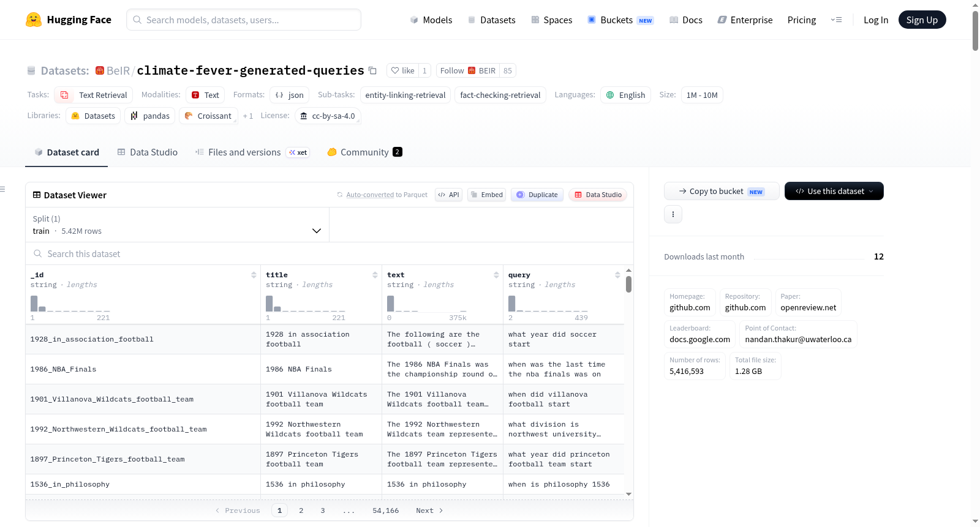Click the dataset viewer scroll-down arrow
This screenshot has width=980, height=527.
(x=628, y=494)
